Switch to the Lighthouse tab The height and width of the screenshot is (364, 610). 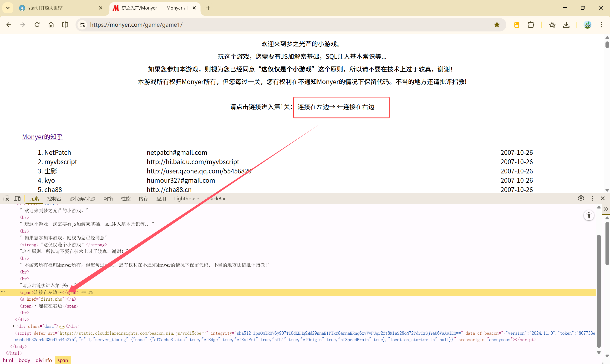point(186,198)
